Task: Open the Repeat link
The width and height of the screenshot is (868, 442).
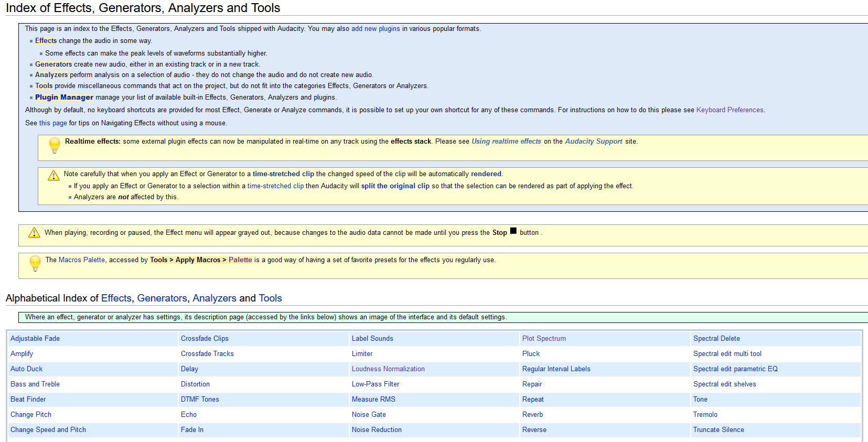Action: click(x=533, y=400)
